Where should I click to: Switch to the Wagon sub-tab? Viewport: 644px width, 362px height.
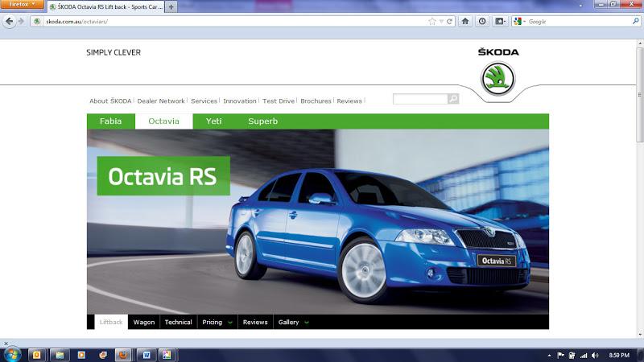tap(144, 323)
